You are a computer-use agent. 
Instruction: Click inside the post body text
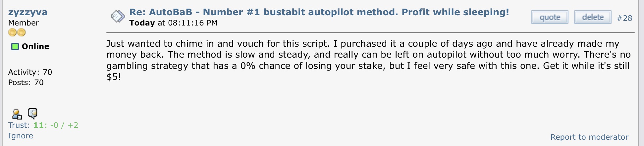point(368,60)
